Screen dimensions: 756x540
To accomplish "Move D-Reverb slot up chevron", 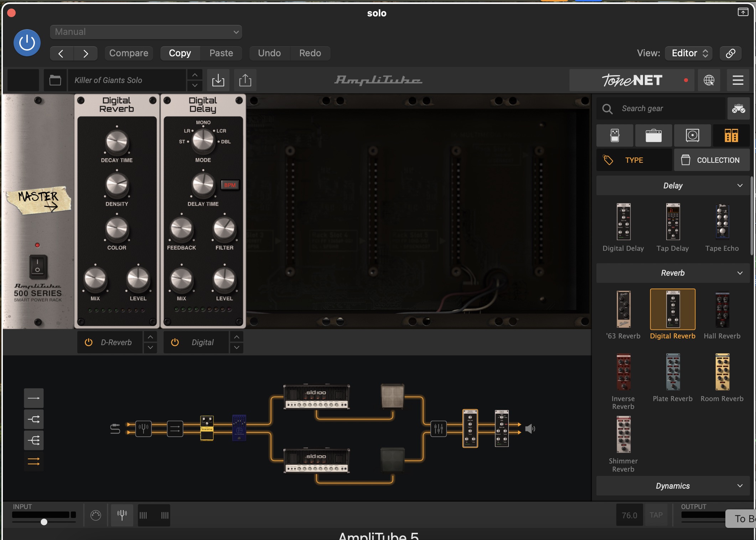I will [x=150, y=337].
